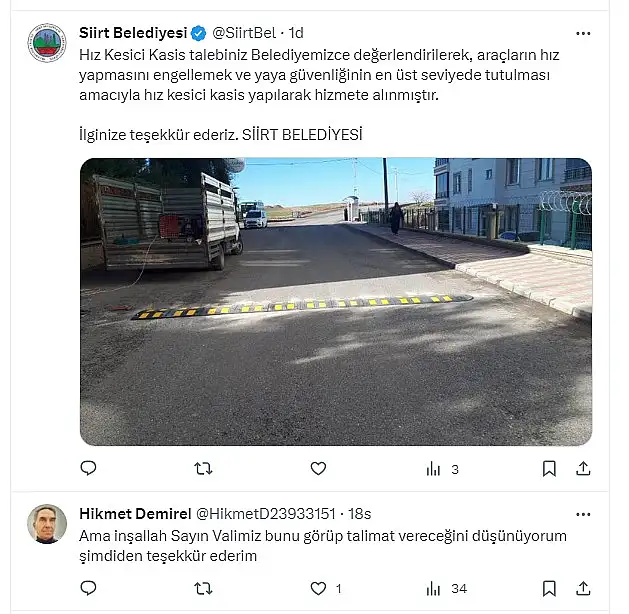
Task: Open more options for Hikmet Demirel's reply
Action: click(x=583, y=515)
